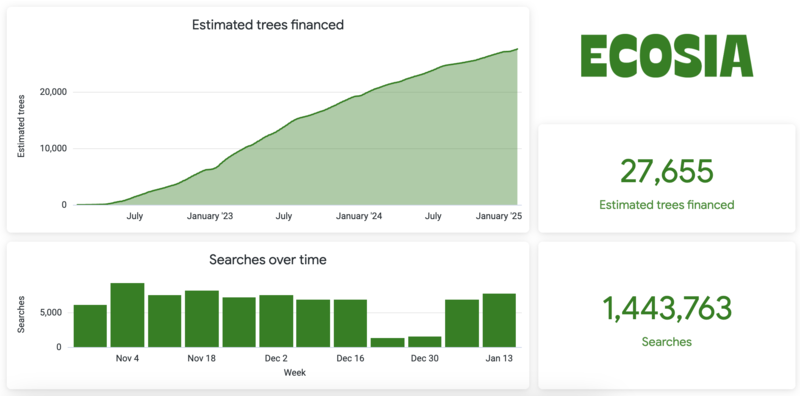800x396 pixels.
Task: Click the 'Searches over time' chart title
Action: [268, 259]
